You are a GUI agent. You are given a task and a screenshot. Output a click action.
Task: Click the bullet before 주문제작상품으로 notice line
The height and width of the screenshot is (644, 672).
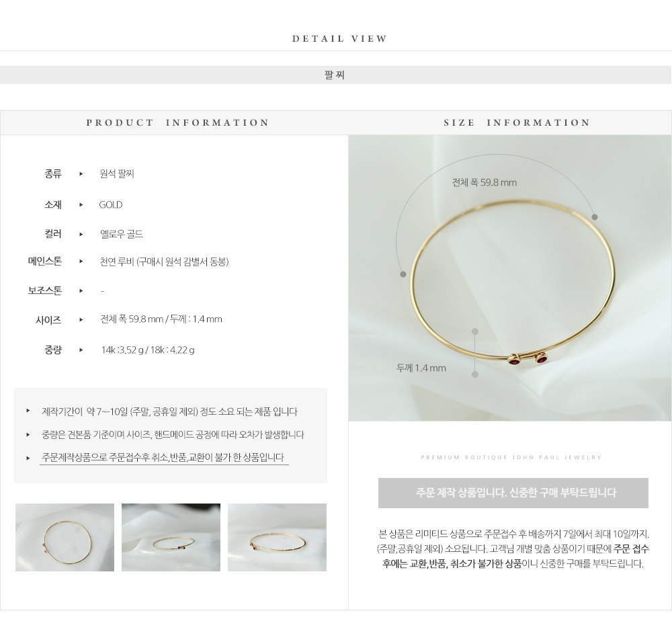click(x=28, y=458)
